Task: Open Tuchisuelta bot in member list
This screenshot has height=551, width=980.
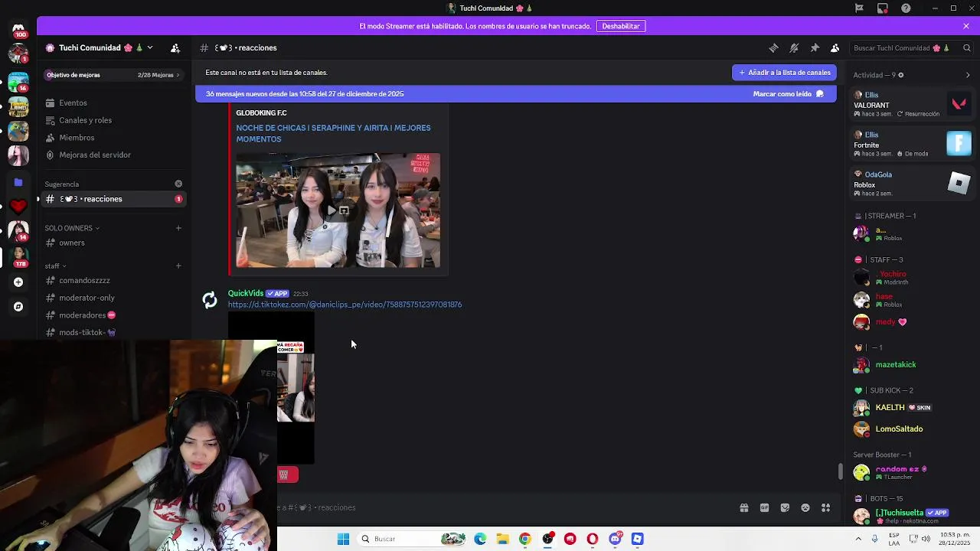Action: (911, 516)
